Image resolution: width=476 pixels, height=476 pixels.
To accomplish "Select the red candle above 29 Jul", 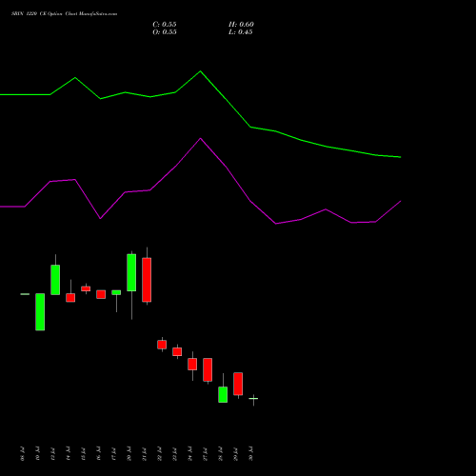I will (x=238, y=384).
